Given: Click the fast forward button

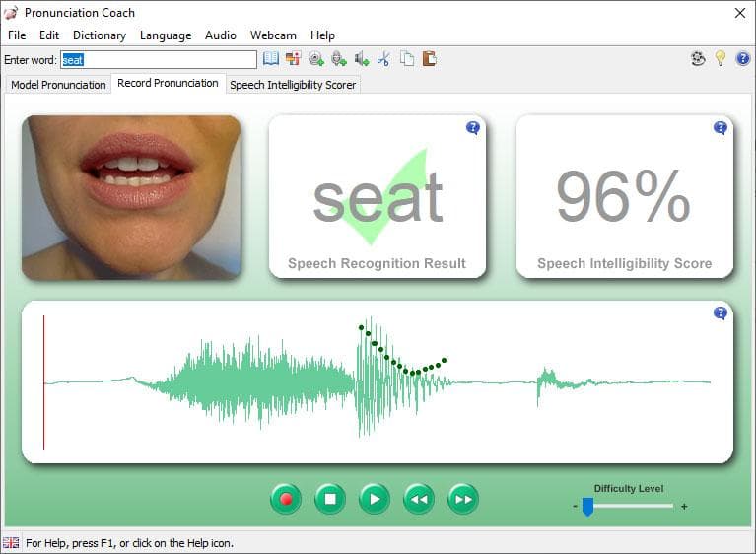Looking at the screenshot, I should (463, 499).
